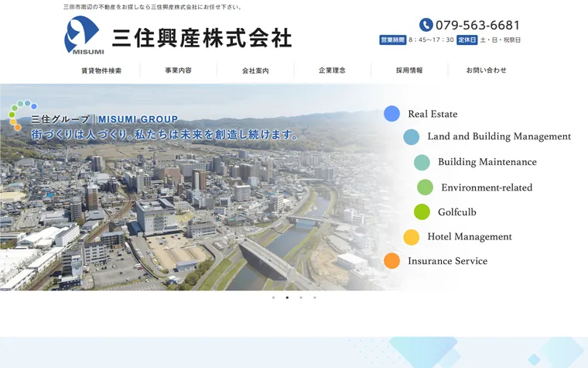Image resolution: width=588 pixels, height=368 pixels.
Task: Click the blue Real Estate circle
Action: tap(392, 113)
